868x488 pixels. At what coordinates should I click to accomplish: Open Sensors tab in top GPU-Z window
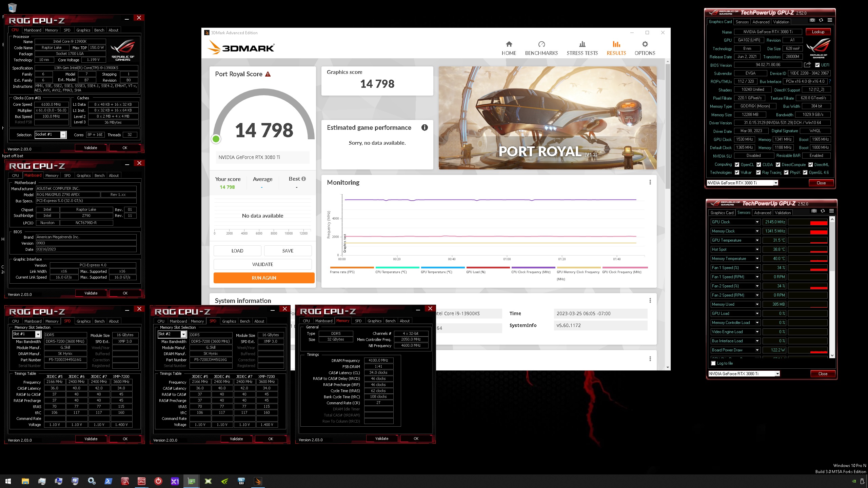pos(742,22)
